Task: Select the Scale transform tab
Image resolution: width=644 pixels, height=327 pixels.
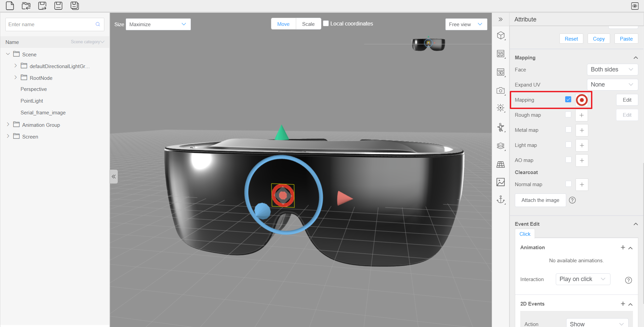Action: (x=308, y=24)
